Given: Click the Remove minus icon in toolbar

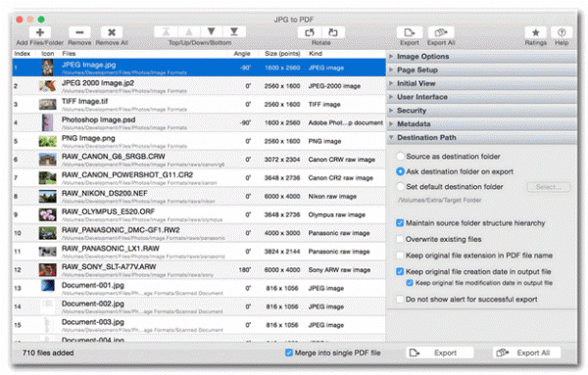Looking at the screenshot, I should pos(79,32).
